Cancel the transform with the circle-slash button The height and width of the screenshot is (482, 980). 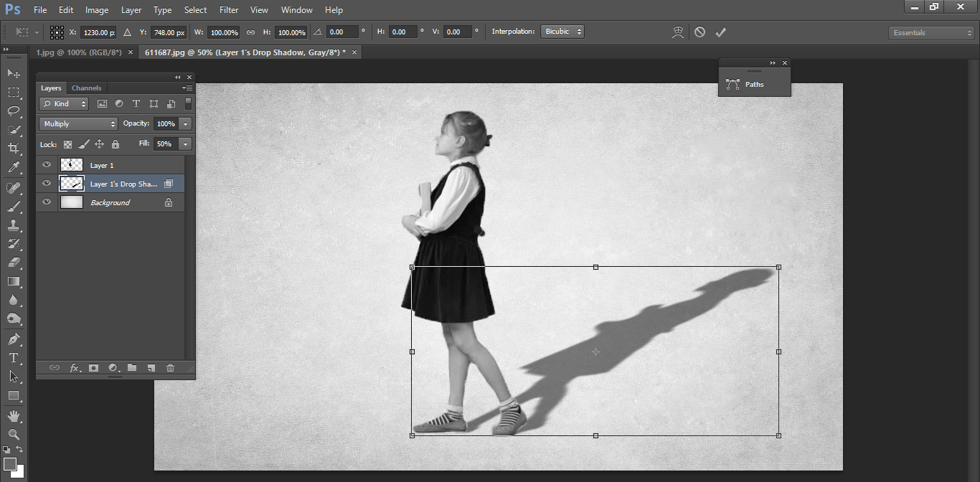[699, 32]
